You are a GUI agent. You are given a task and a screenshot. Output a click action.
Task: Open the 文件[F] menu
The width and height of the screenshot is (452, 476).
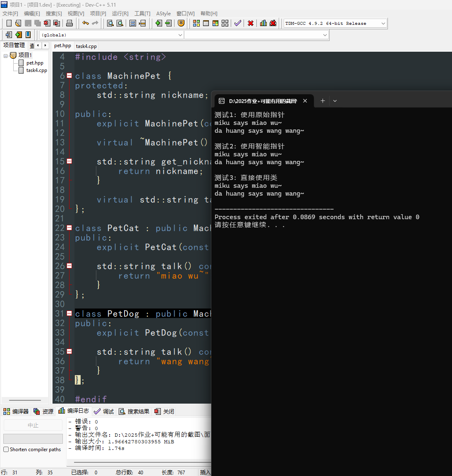click(x=10, y=14)
